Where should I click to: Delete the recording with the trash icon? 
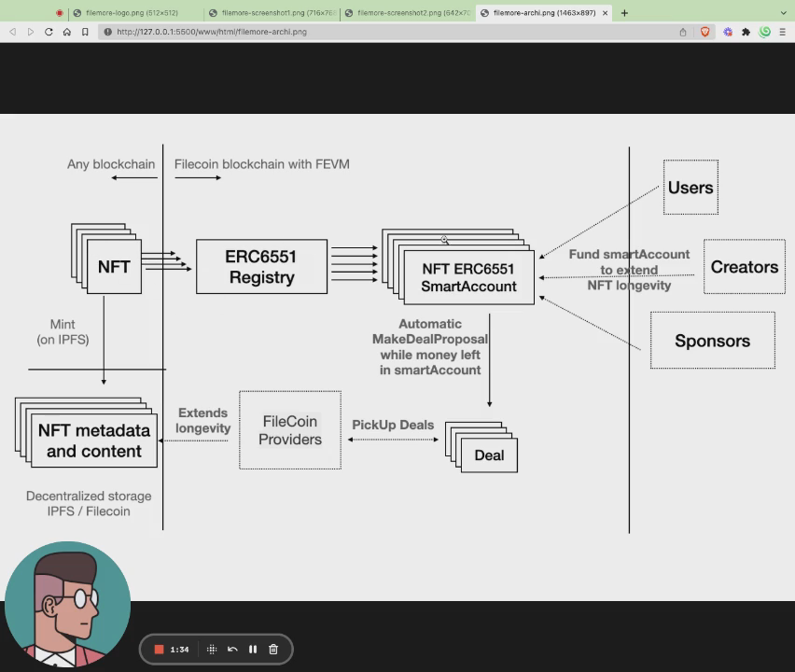(x=273, y=650)
